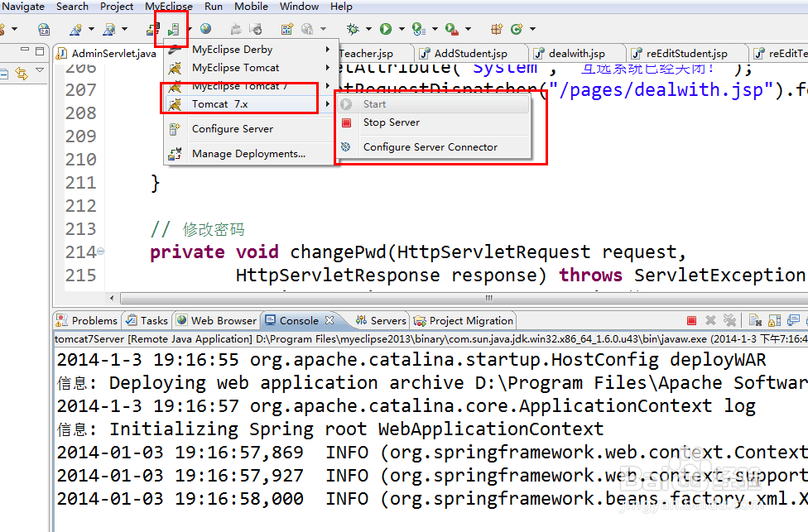808x532 pixels.
Task: Click the New Java Package icon
Action: click(x=497, y=29)
